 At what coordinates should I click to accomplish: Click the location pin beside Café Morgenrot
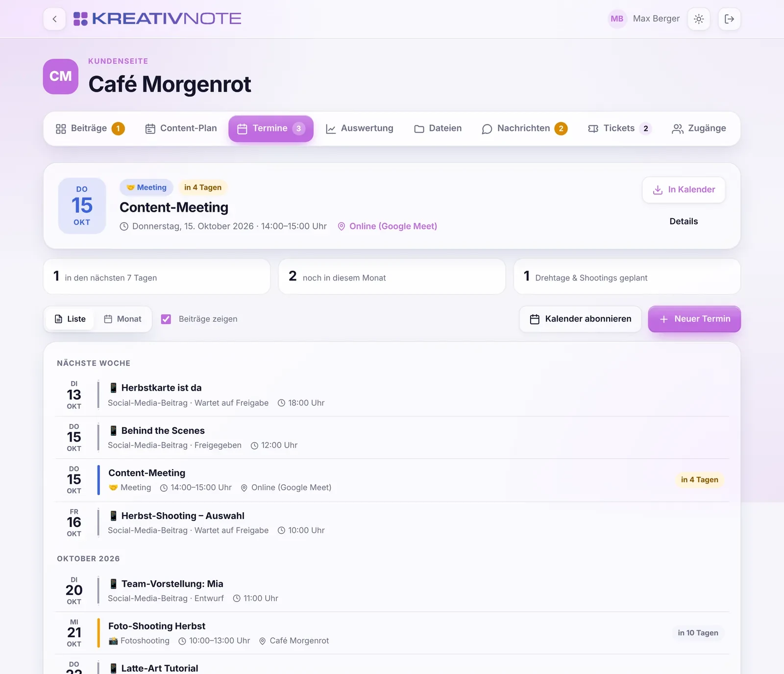(262, 641)
